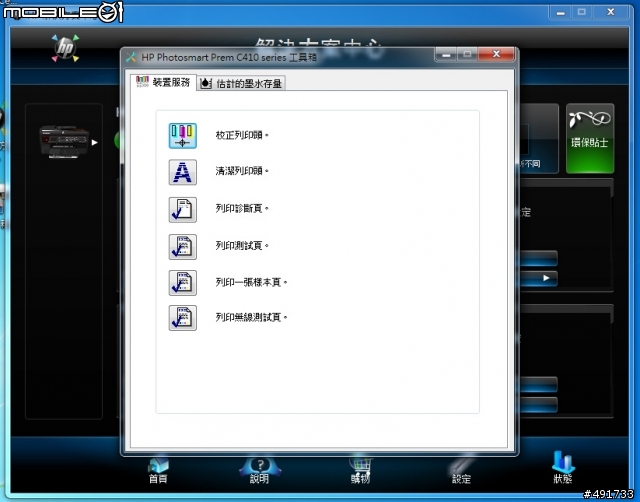Select the 清潔列印頭 text label
The width and height of the screenshot is (640, 502).
[x=242, y=171]
